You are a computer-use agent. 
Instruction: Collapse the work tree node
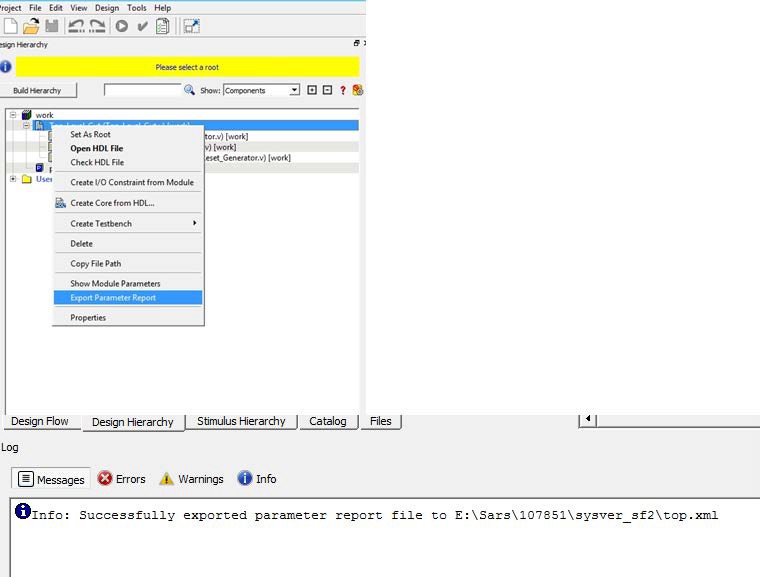[14, 115]
